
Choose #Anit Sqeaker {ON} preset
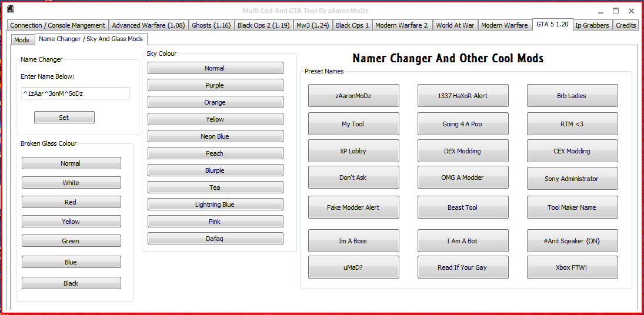tap(572, 241)
